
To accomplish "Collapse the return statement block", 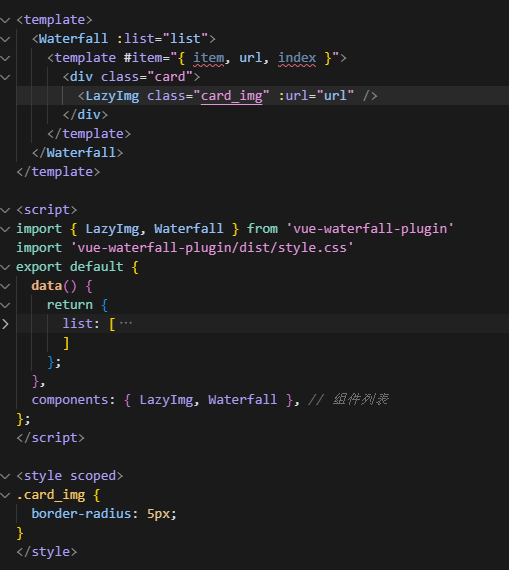I will point(5,305).
